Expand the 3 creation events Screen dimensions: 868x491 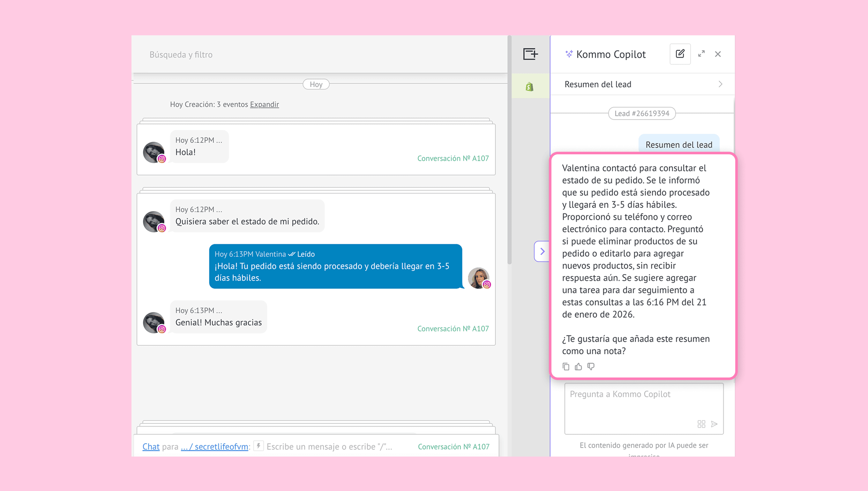(x=264, y=105)
